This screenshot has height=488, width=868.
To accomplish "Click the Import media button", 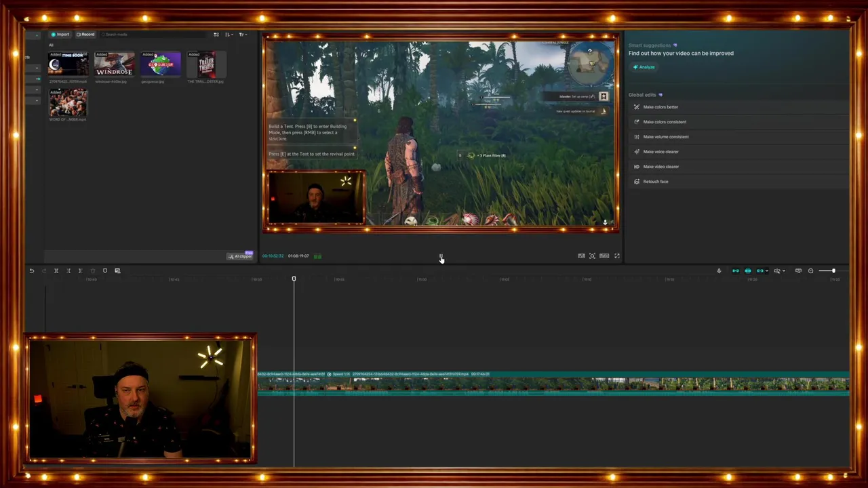I will (60, 35).
